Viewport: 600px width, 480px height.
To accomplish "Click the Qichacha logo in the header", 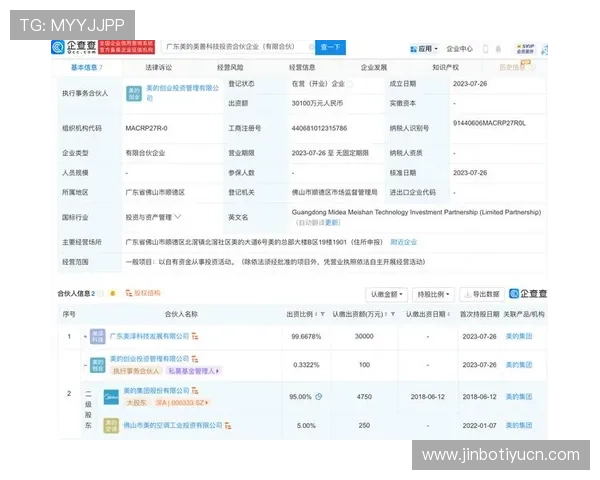I will pos(74,47).
